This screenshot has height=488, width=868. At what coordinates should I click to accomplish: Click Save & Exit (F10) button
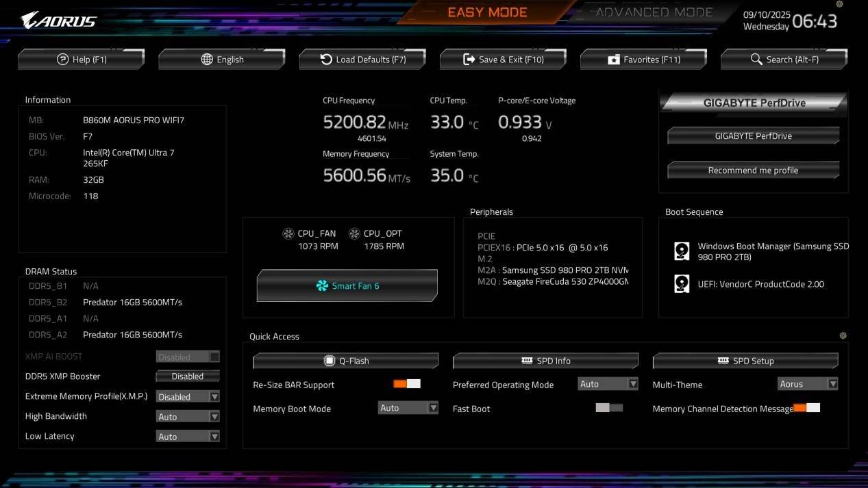[504, 60]
